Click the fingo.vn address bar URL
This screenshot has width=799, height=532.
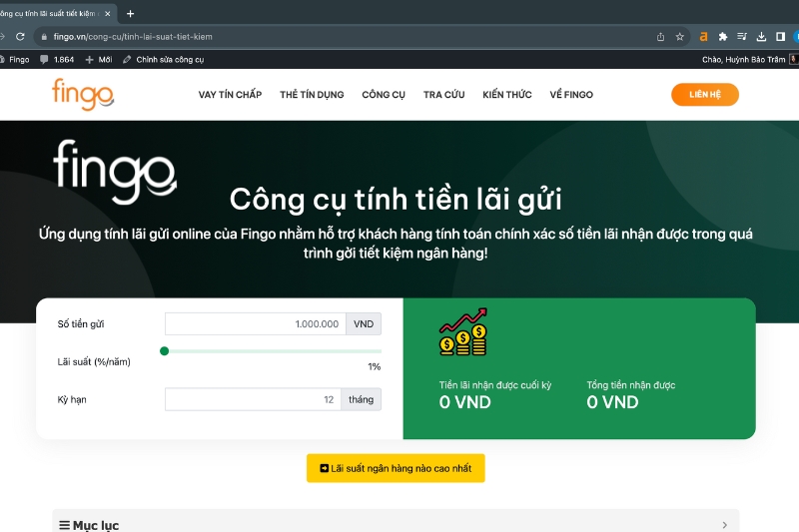pos(133,37)
